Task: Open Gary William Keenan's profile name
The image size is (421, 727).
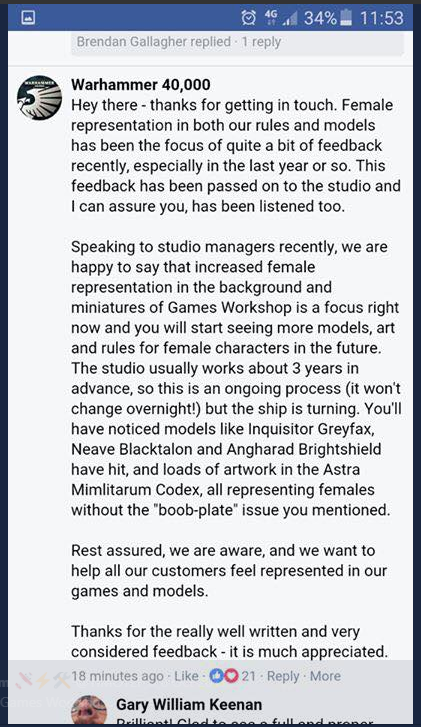Action: pos(189,704)
